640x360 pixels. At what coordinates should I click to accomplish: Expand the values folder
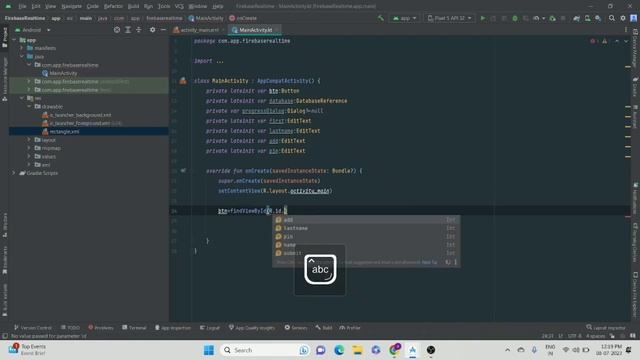29,156
